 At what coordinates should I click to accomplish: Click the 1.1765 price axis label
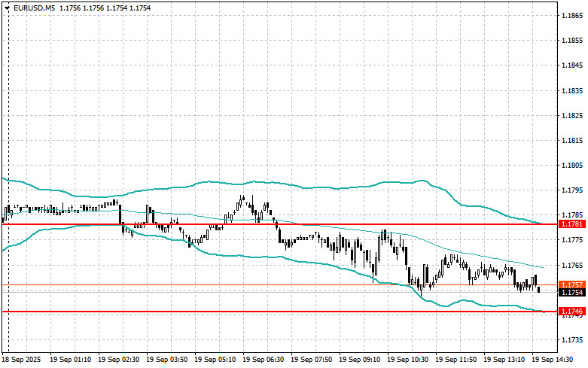click(x=572, y=266)
